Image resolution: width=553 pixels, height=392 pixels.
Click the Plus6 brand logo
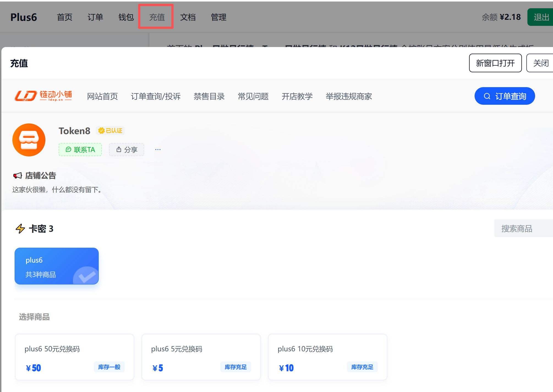pos(24,17)
